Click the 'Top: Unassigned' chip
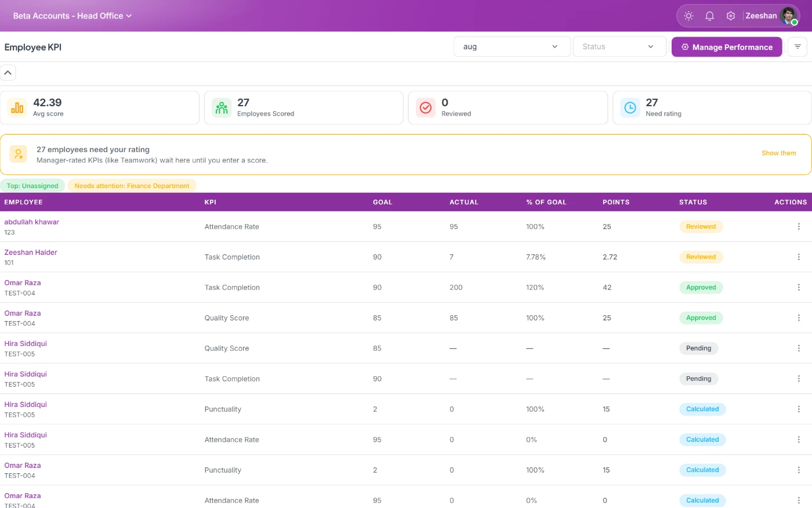The height and width of the screenshot is (508, 812). pos(32,186)
